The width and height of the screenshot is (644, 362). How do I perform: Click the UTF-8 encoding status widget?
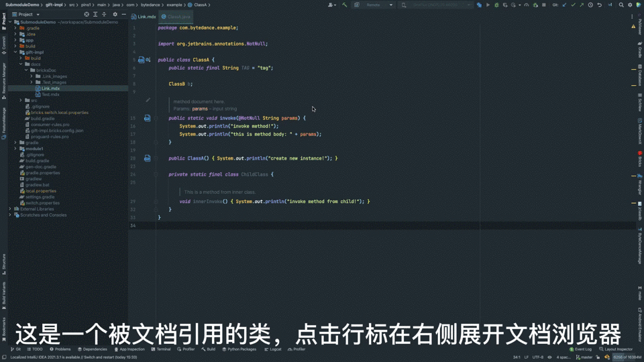point(537,357)
